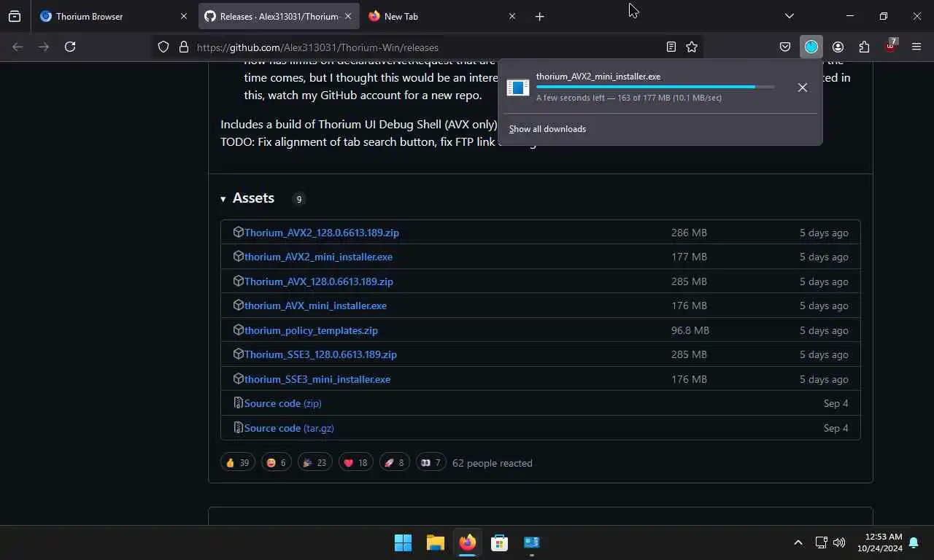This screenshot has height=560, width=934.
Task: Download Source code (zip)
Action: click(x=282, y=403)
